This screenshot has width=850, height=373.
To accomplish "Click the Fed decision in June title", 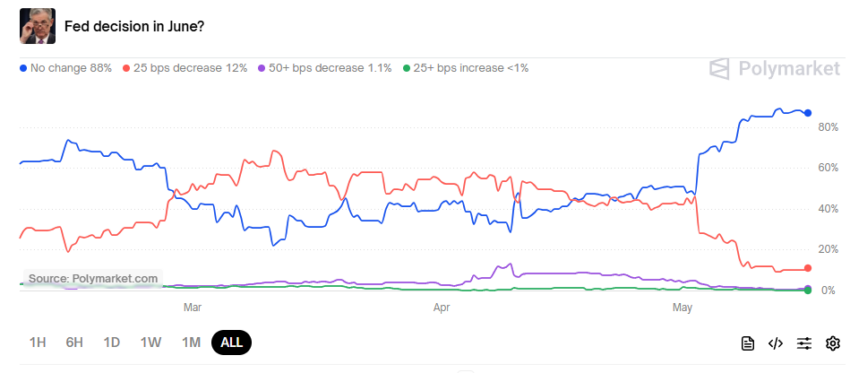I will click(134, 26).
